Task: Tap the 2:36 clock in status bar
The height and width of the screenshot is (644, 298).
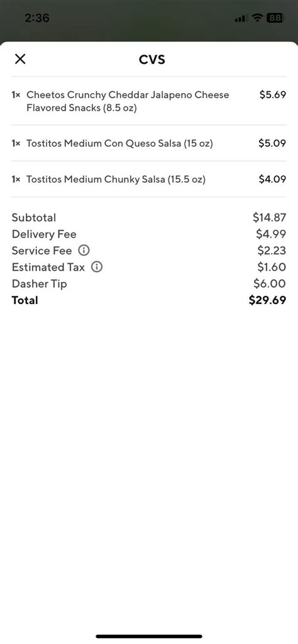Action: (x=37, y=18)
